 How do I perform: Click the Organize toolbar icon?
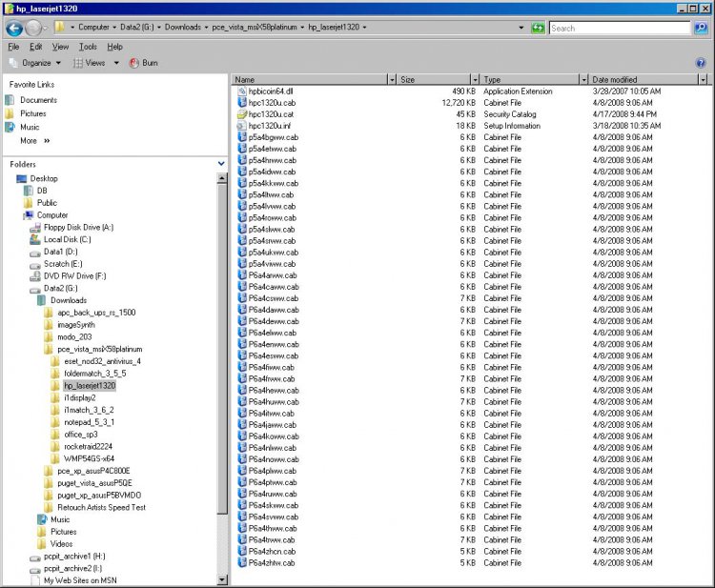(12, 63)
